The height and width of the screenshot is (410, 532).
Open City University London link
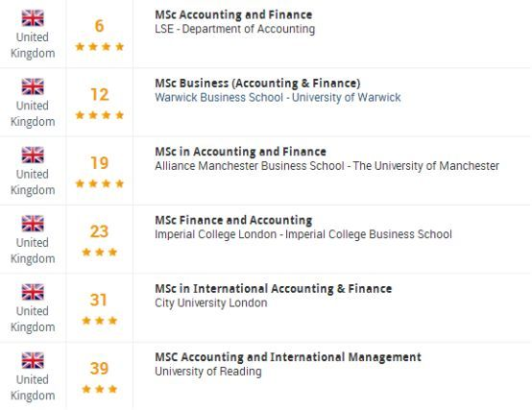click(211, 302)
